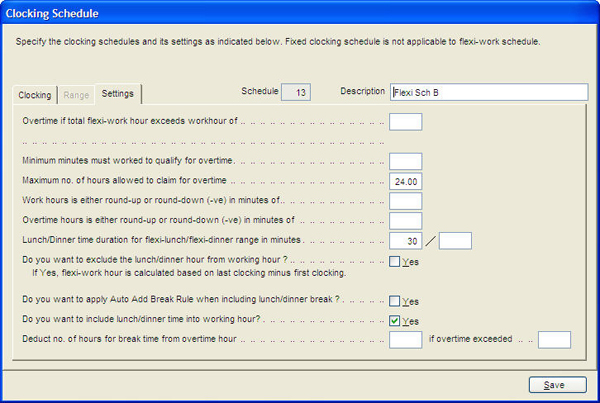The height and width of the screenshot is (403, 600).
Task: Click the Description field with Flexi Sch B
Action: tap(489, 92)
